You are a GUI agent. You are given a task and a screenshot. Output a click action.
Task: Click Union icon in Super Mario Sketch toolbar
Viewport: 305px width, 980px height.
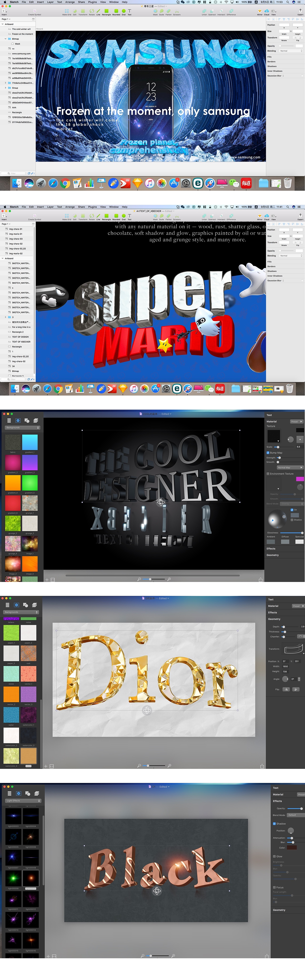(204, 216)
